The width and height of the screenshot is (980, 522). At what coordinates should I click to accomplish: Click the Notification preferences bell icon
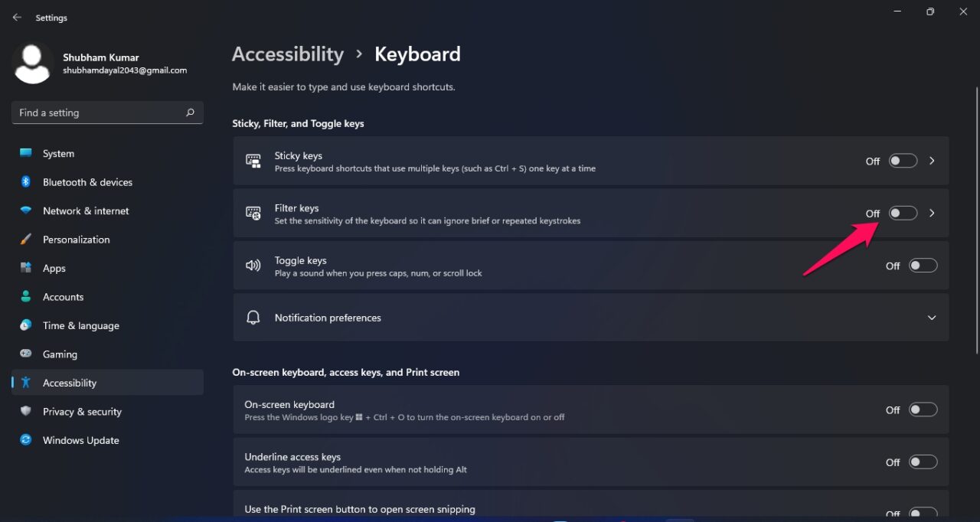click(x=253, y=317)
